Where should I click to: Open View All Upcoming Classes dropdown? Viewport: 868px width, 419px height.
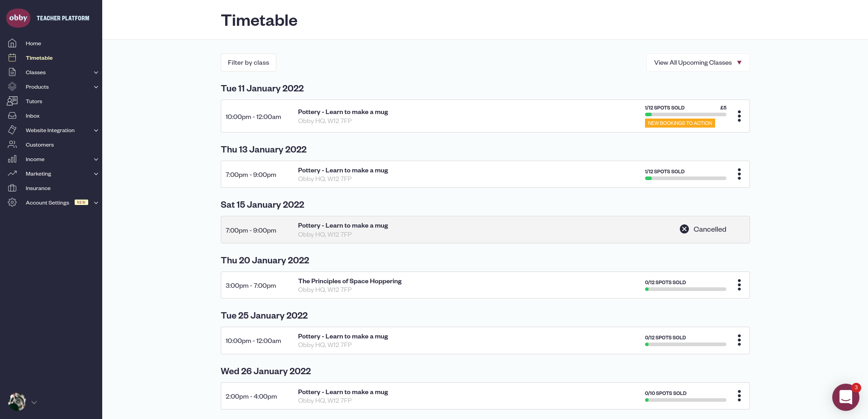coord(697,62)
